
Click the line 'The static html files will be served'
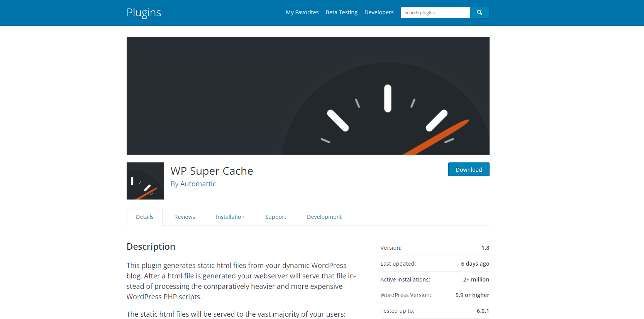[x=236, y=314]
